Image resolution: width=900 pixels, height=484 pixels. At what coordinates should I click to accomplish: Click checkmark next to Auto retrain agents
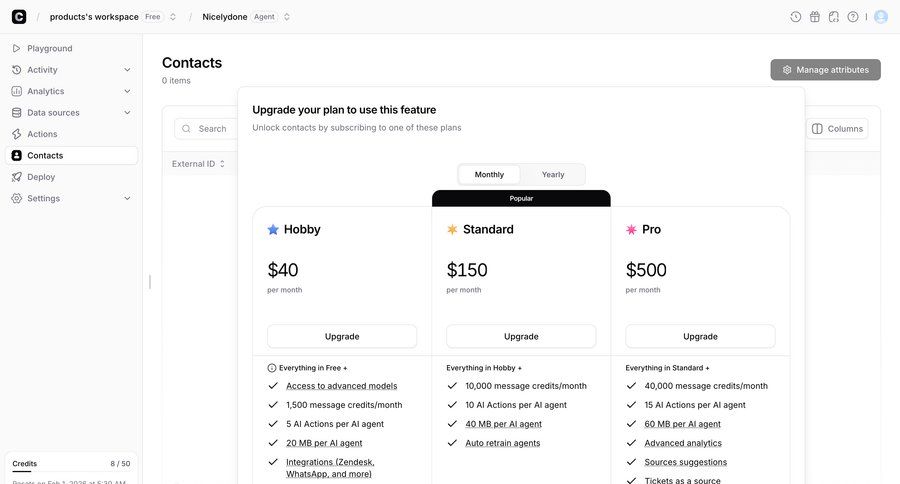click(452, 443)
